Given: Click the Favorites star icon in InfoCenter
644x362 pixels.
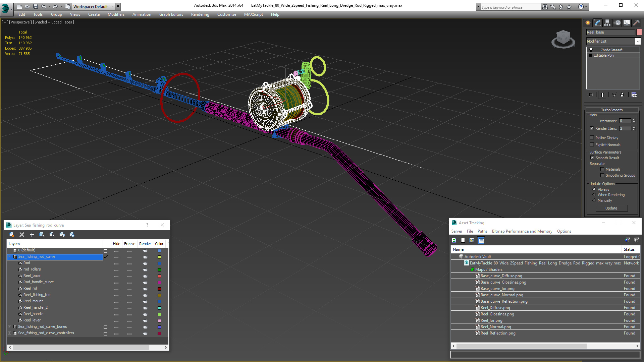Looking at the screenshot, I should 569,7.
